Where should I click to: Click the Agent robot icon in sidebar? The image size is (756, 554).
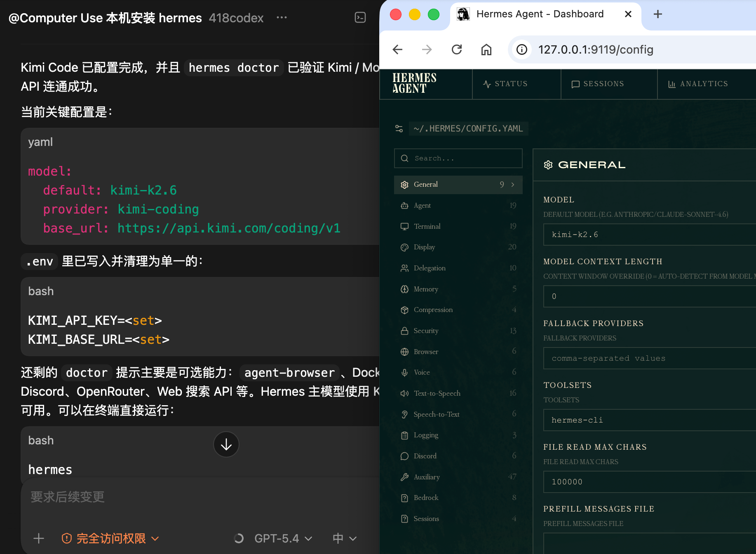[x=404, y=205]
